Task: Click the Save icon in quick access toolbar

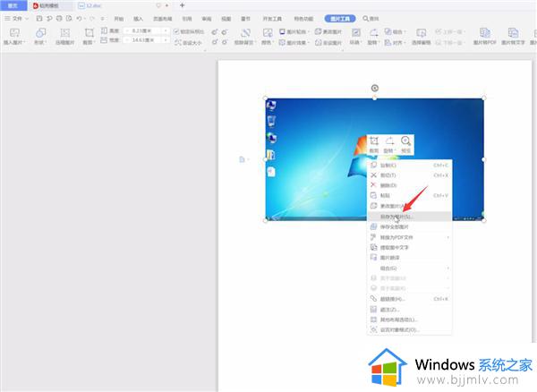Action: [x=39, y=19]
